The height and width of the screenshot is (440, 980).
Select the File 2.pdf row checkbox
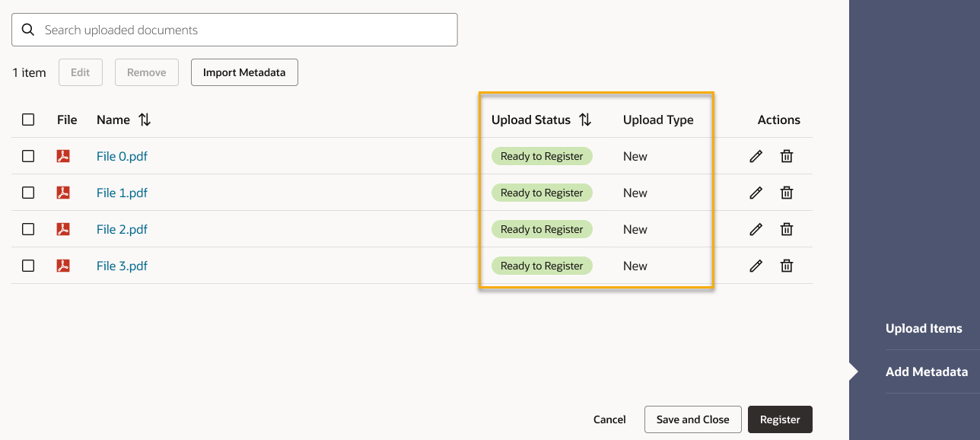(x=28, y=229)
